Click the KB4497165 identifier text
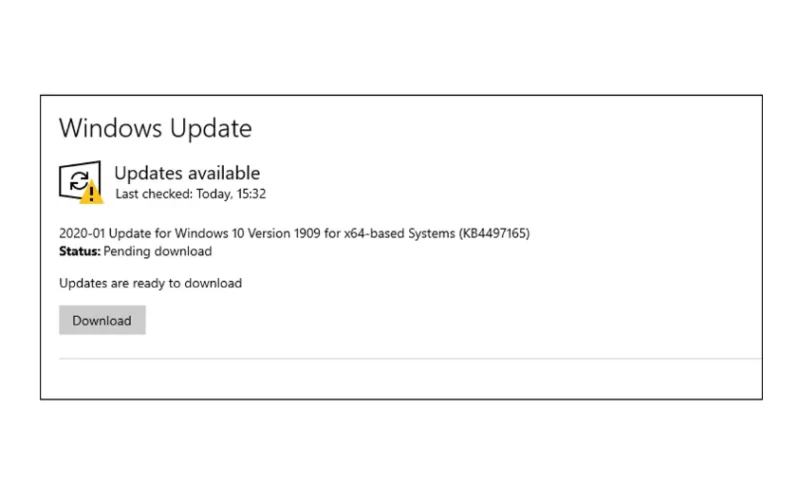 point(494,233)
